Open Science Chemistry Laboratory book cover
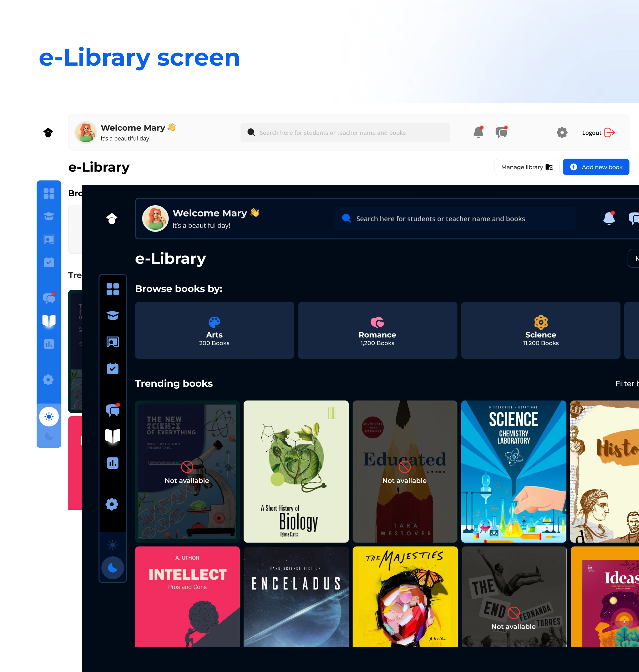Screen dimensions: 639x672 (513, 471)
